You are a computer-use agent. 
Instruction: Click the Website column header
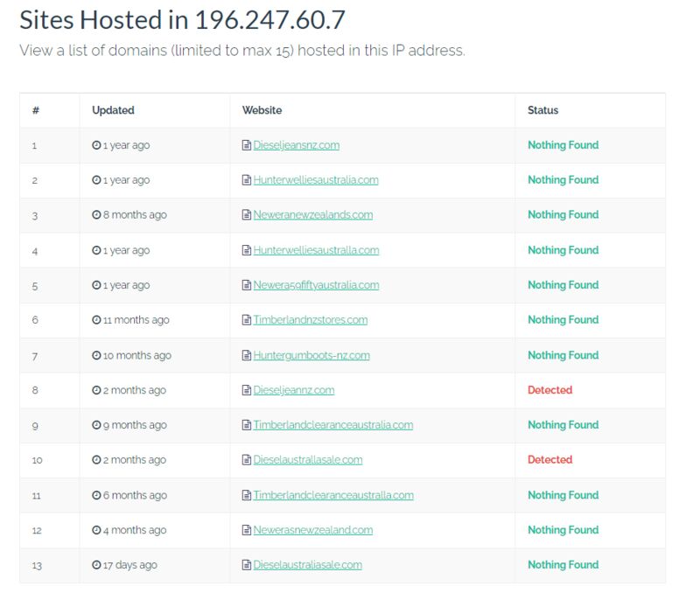point(262,110)
